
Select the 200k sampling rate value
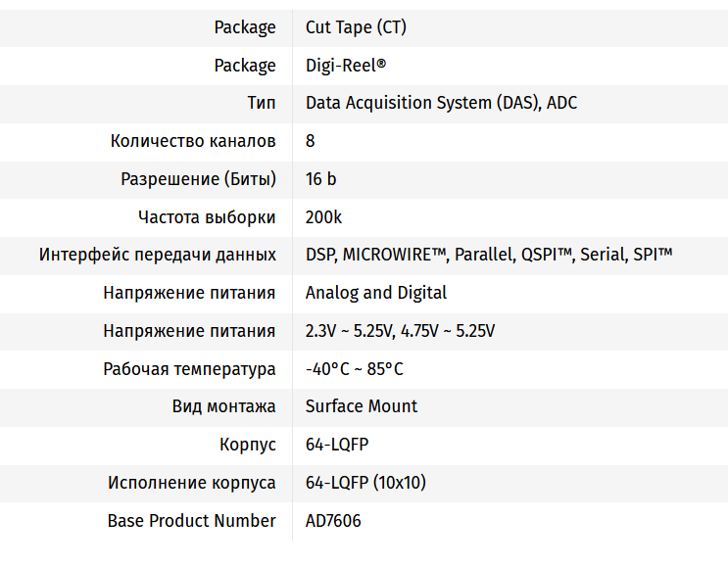pyautogui.click(x=323, y=217)
